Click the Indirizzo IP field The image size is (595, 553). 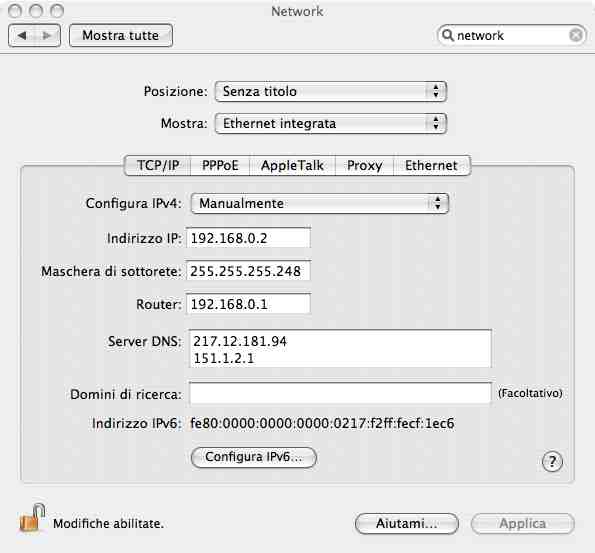pyautogui.click(x=248, y=238)
